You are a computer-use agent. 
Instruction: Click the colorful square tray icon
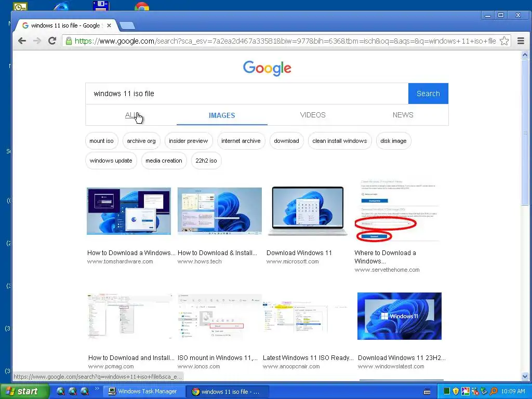coord(465,391)
